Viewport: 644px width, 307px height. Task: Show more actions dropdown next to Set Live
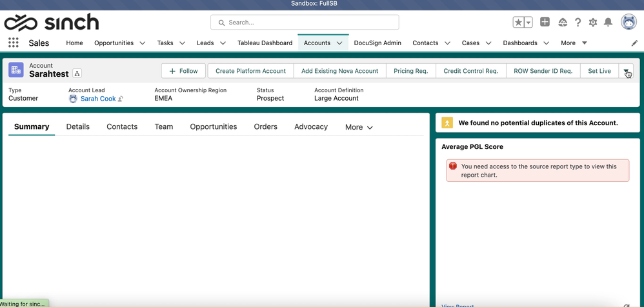[627, 71]
